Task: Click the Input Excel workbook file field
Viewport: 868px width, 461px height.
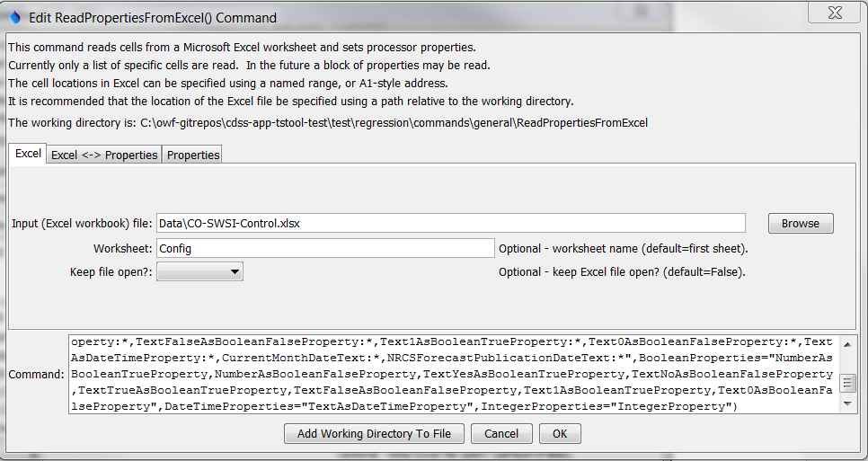Action: click(450, 223)
